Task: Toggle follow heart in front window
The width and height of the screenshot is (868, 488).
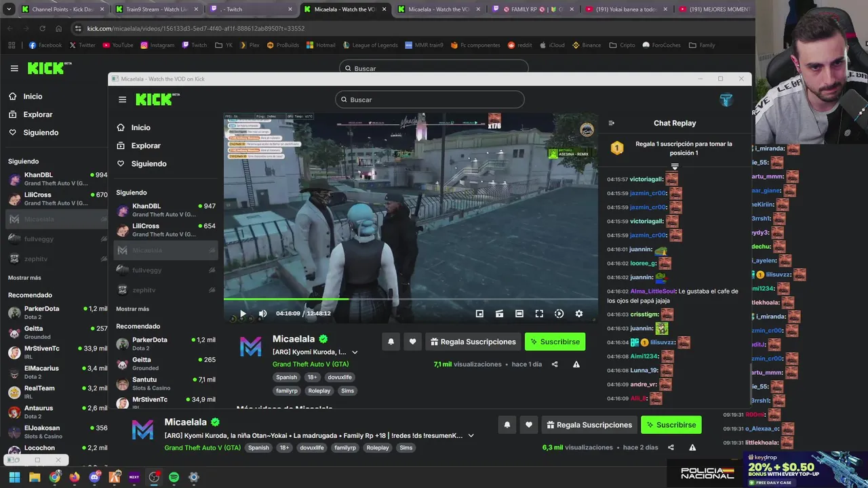Action: (x=412, y=342)
